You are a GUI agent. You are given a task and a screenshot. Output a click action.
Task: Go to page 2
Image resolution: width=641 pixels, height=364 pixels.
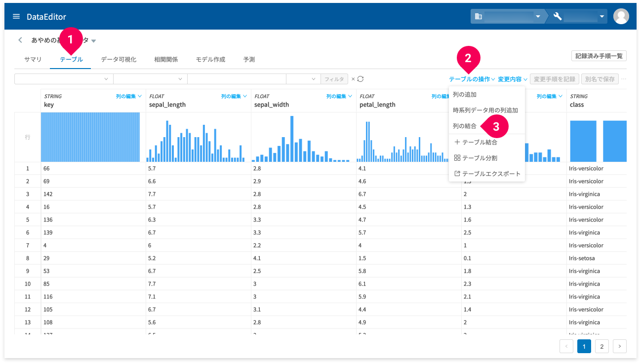pos(602,346)
